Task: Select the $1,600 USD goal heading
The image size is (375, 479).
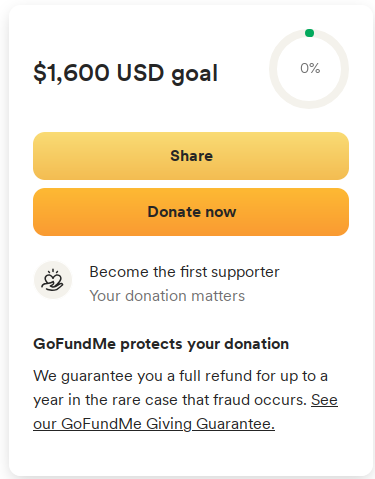Action: coord(126,73)
